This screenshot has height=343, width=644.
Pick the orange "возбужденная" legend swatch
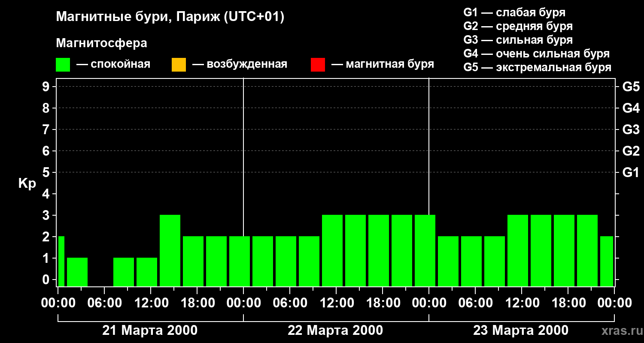click(179, 65)
